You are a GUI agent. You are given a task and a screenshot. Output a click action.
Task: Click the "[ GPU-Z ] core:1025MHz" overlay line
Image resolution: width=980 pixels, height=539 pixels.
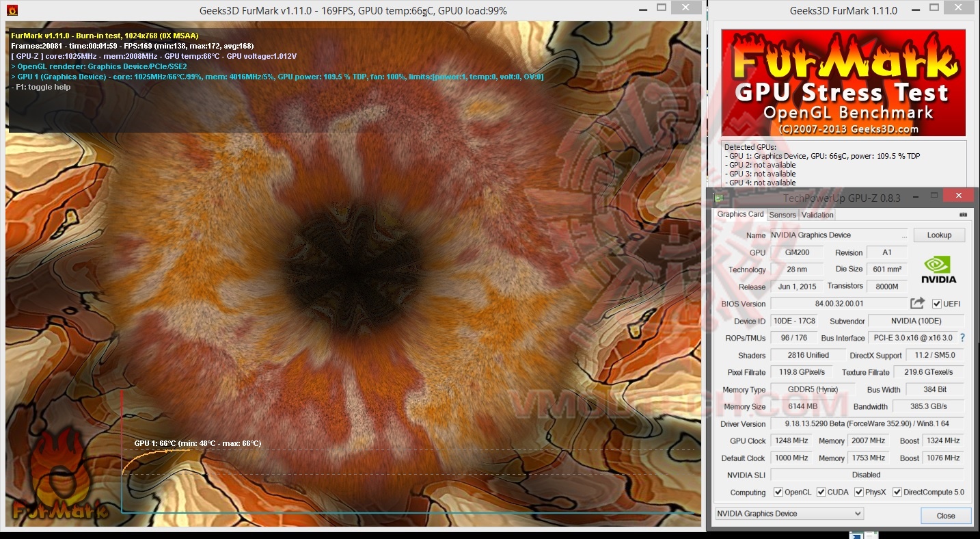click(x=154, y=56)
